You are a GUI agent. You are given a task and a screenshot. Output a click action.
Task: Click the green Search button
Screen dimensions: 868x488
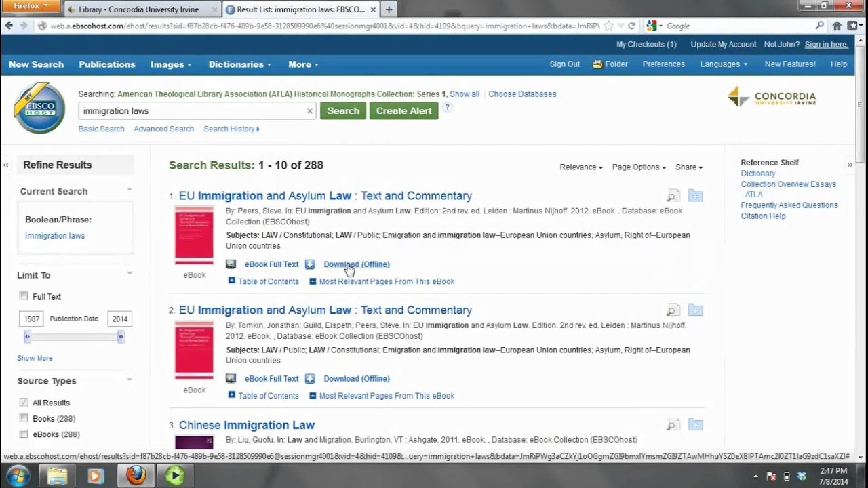click(x=343, y=110)
